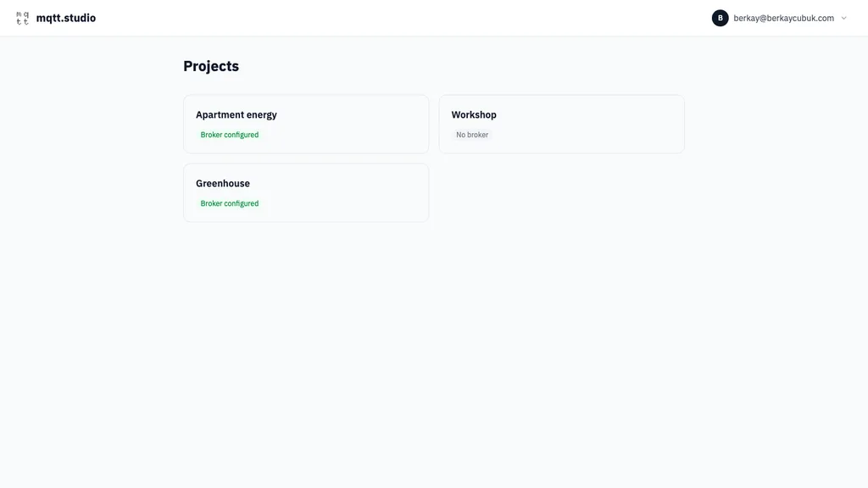Image resolution: width=868 pixels, height=488 pixels.
Task: Click the No broker badge under Workshop
Action: point(472,135)
